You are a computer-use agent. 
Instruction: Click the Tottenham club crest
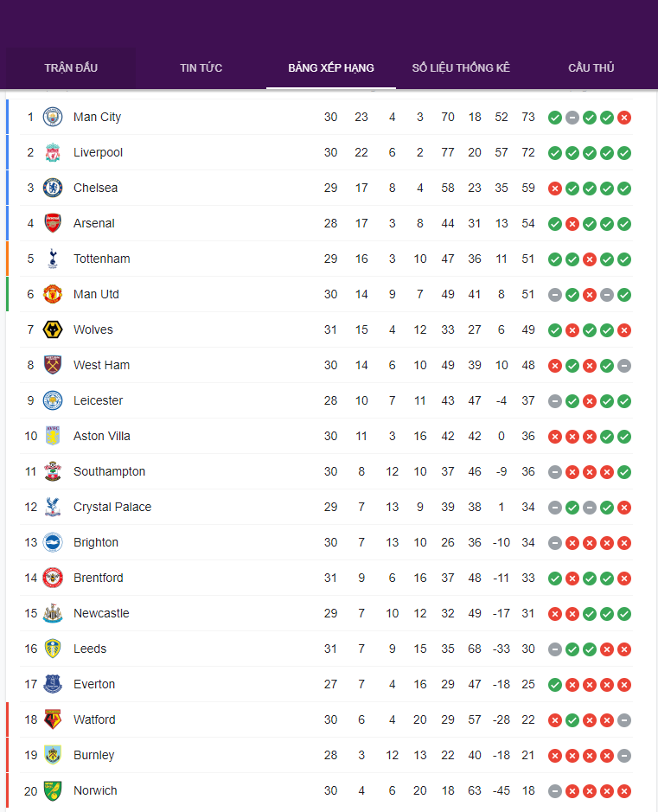click(53, 259)
